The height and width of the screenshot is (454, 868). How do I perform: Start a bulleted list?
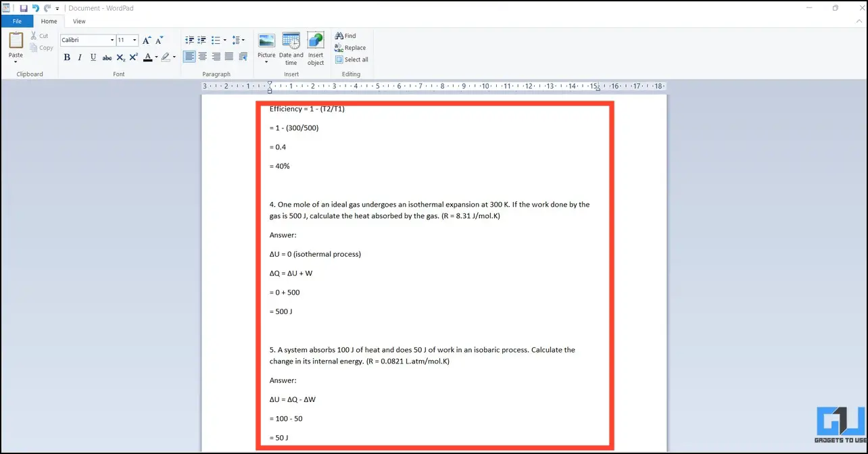click(x=216, y=40)
